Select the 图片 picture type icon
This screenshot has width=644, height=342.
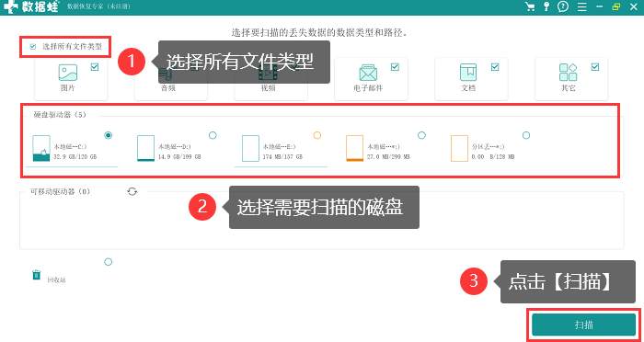tap(68, 73)
